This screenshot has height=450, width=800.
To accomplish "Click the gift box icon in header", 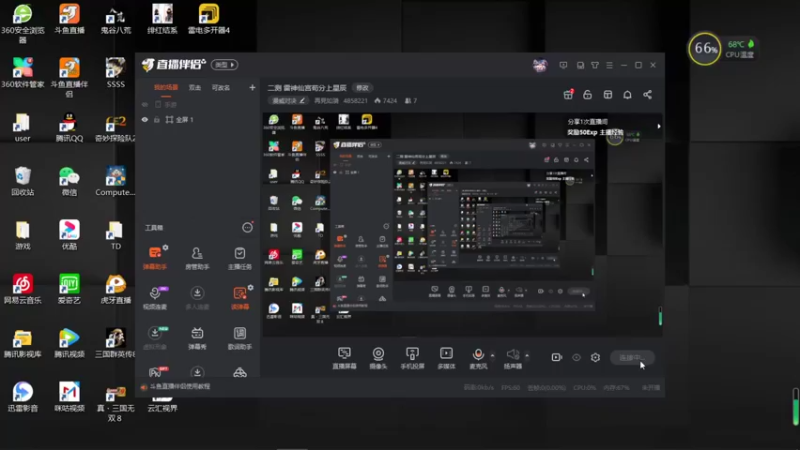I will [x=568, y=94].
